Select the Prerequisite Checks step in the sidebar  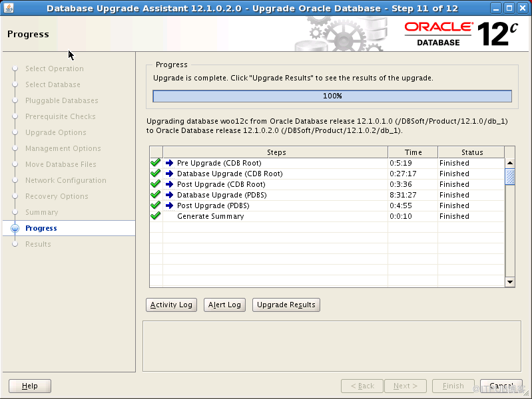61,116
